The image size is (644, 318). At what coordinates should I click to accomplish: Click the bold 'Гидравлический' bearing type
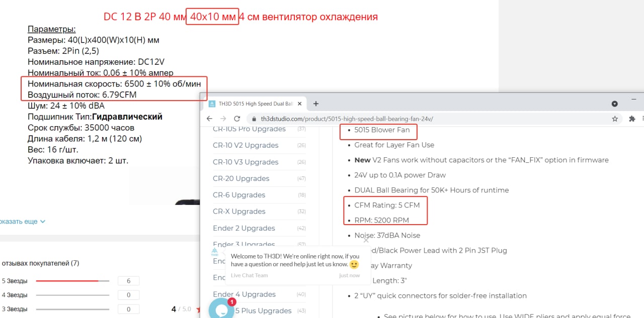pos(127,117)
